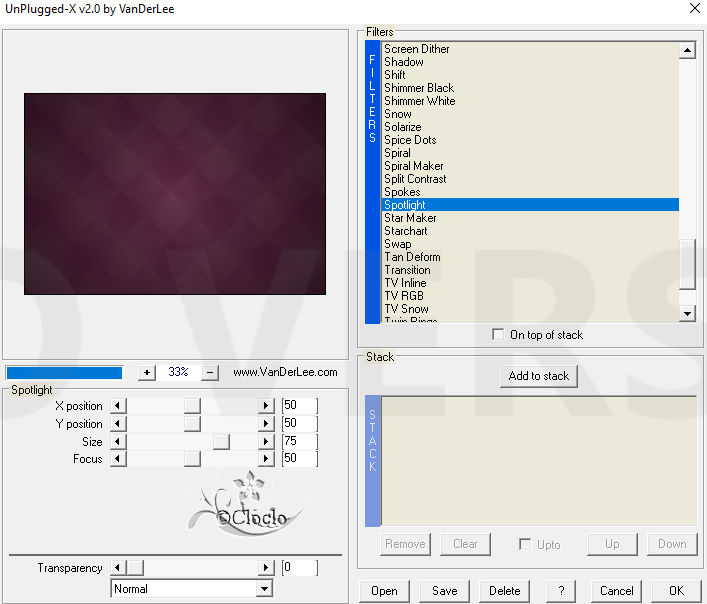Click the Size slider thumb

[221, 441]
